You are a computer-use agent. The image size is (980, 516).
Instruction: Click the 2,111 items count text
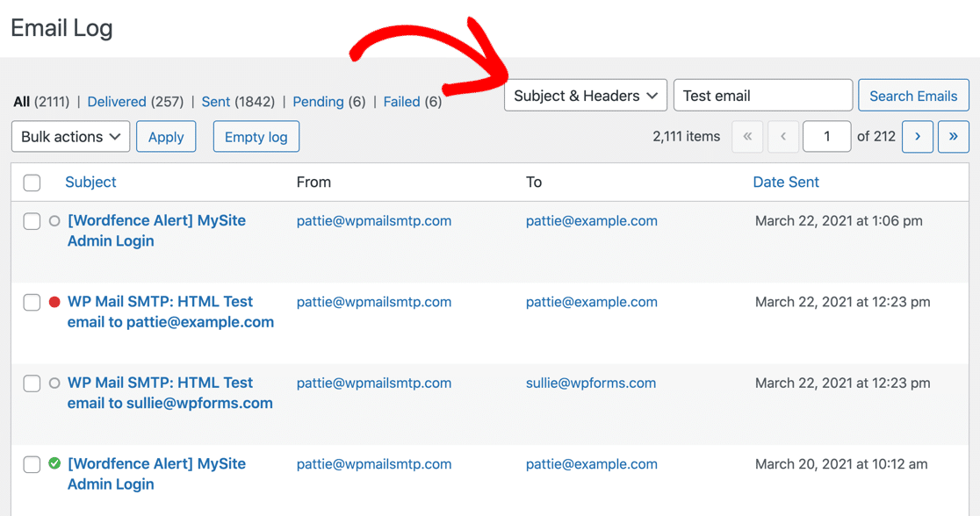point(686,136)
